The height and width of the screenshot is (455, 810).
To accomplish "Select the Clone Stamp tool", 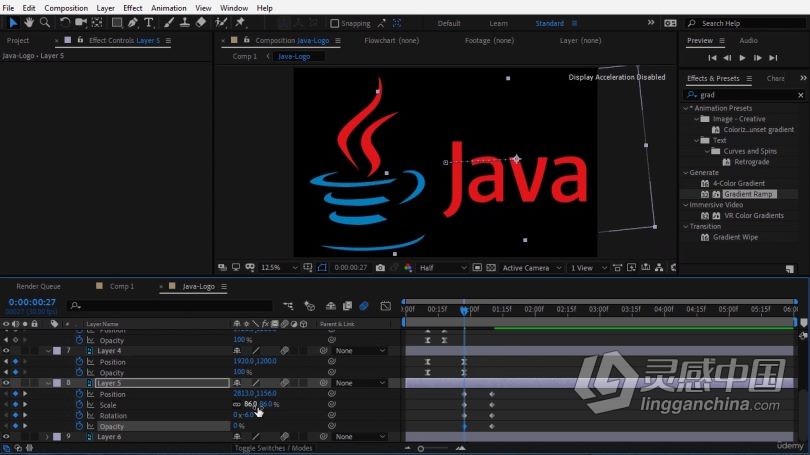I will point(184,23).
